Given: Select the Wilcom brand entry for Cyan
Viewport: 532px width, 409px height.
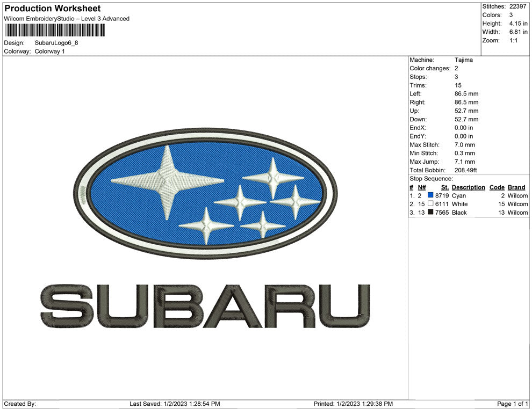Looking at the screenshot, I should click(x=517, y=195).
